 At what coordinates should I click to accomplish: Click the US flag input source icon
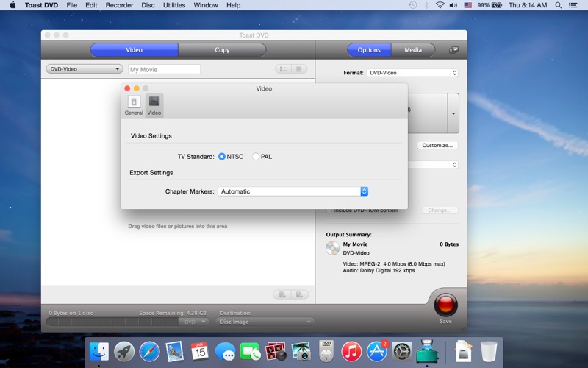tap(468, 5)
